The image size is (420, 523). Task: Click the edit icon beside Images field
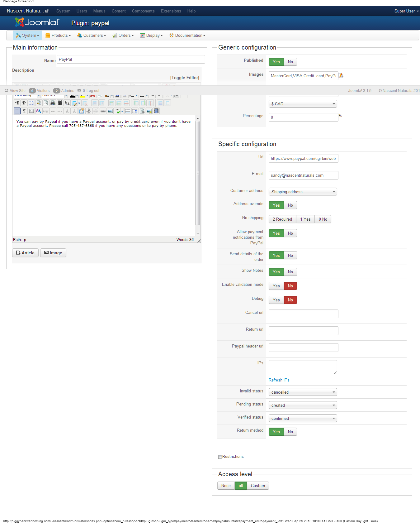click(341, 76)
